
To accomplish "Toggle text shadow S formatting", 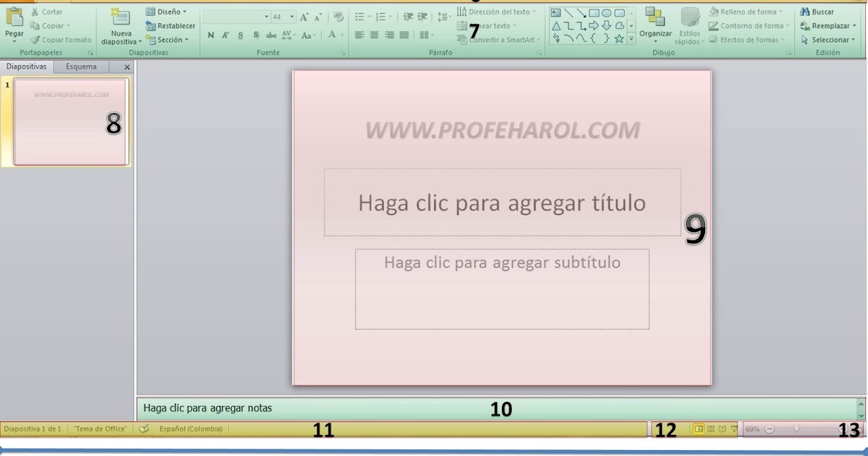I will pos(256,35).
